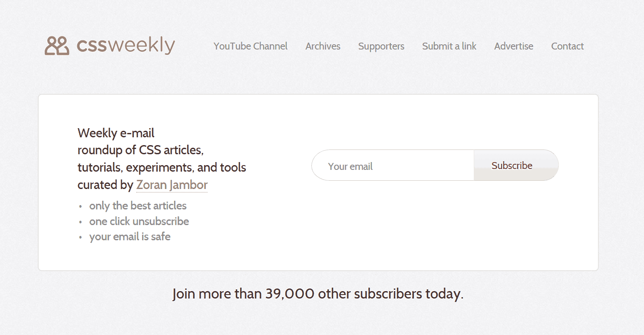
Task: Click the CSS Weekly people logo icon
Action: pyautogui.click(x=57, y=46)
